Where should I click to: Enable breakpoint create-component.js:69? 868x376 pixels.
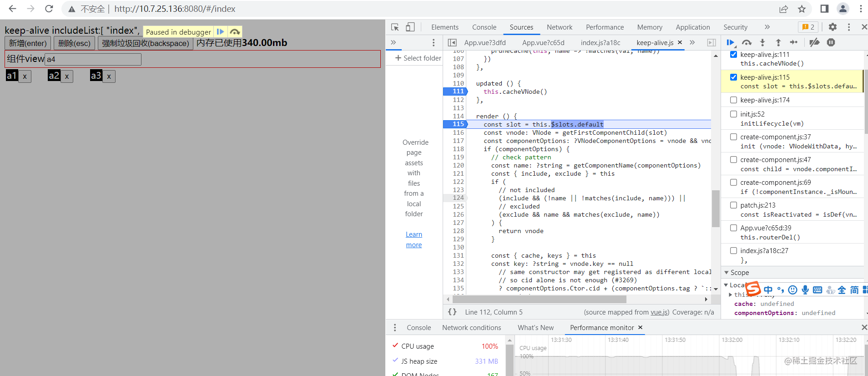pos(733,182)
